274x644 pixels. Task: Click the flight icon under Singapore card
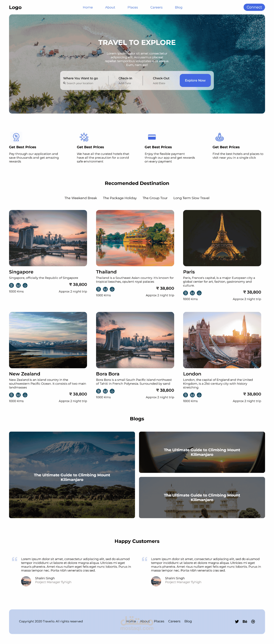tap(25, 285)
